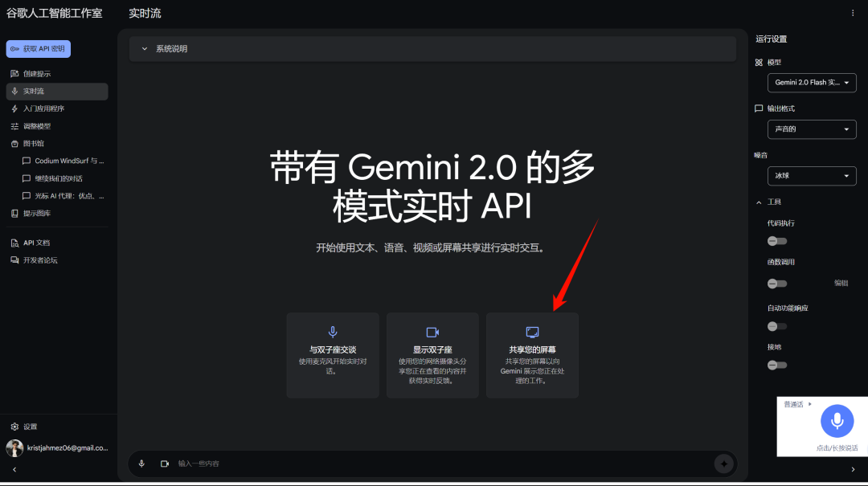Collapse the left sidebar with the chevron
Image resolution: width=868 pixels, height=486 pixels.
click(14, 469)
